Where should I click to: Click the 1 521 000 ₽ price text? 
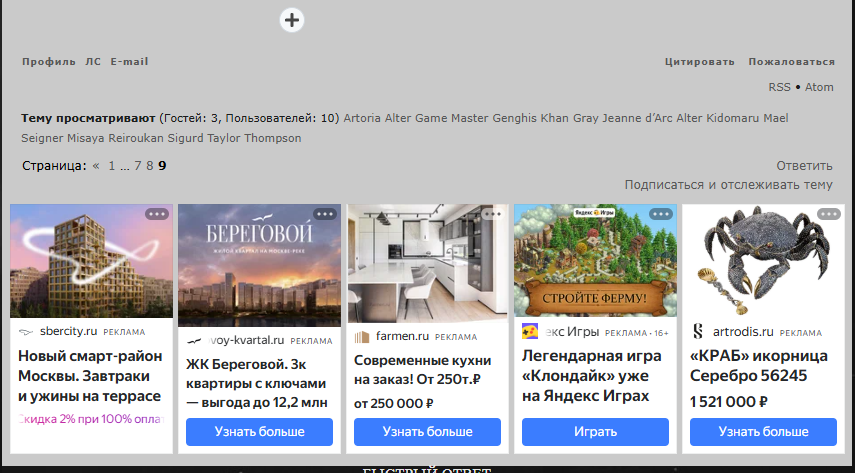728,402
